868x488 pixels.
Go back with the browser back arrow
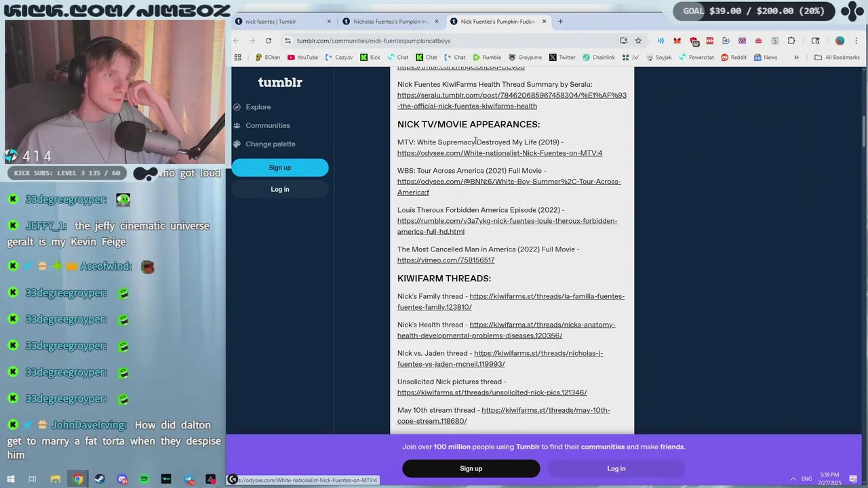tap(236, 41)
